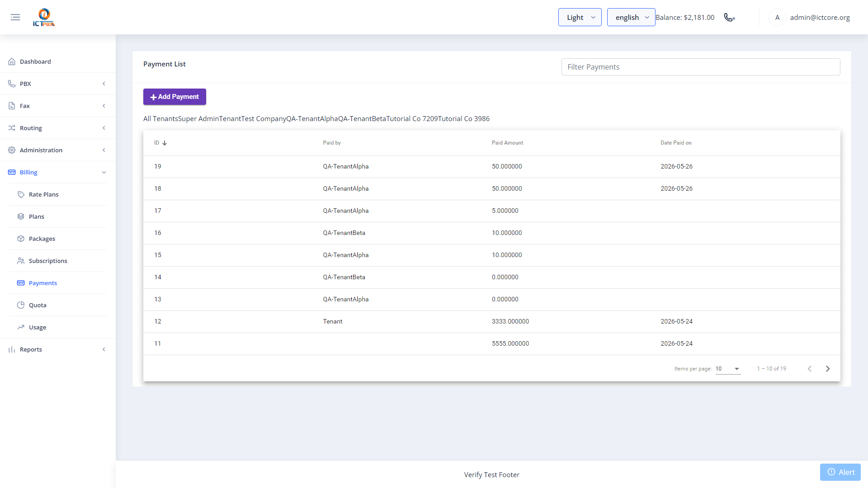Click the ICTPBX logo

point(44,17)
